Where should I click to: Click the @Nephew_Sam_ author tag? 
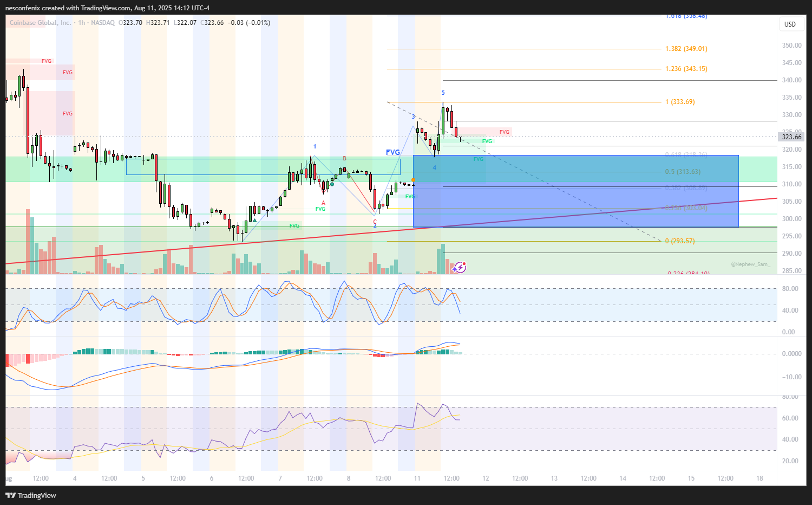pyautogui.click(x=750, y=264)
